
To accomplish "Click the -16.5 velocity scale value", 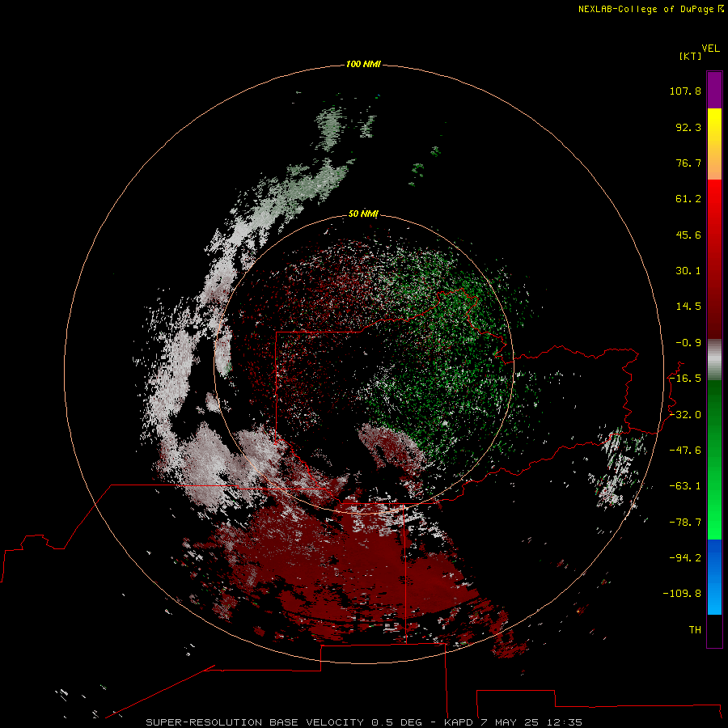I will [x=685, y=379].
